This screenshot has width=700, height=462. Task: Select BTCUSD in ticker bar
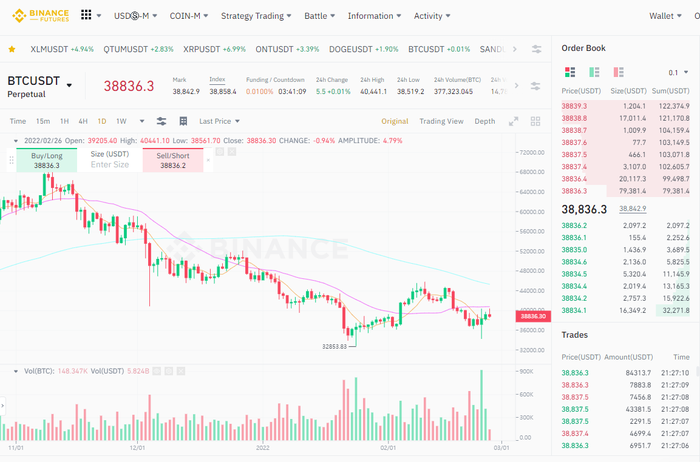pyautogui.click(x=439, y=49)
